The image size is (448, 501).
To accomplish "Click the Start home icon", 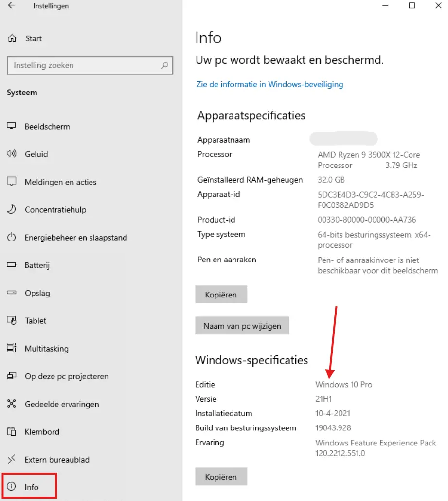I will [x=12, y=38].
